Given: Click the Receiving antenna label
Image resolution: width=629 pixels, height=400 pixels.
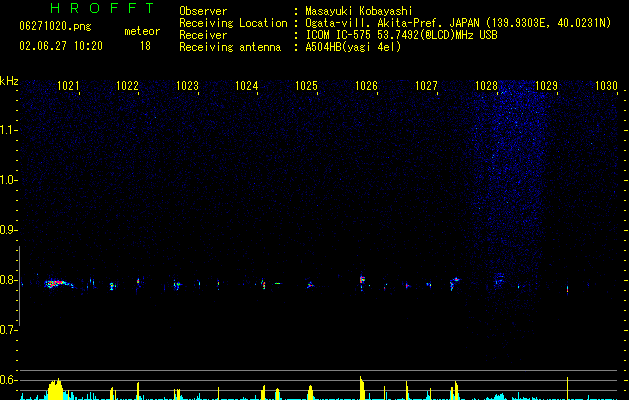Looking at the screenshot, I should coord(230,47).
